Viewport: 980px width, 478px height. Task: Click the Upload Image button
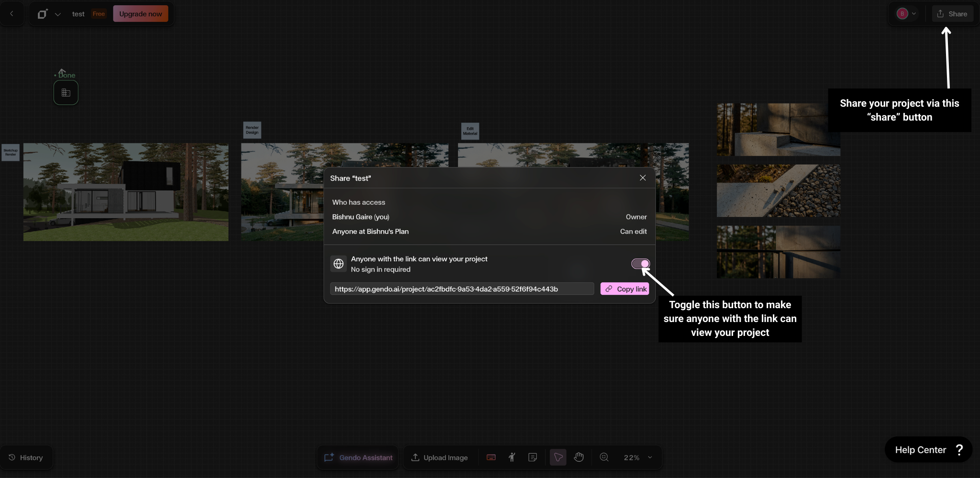pyautogui.click(x=439, y=457)
